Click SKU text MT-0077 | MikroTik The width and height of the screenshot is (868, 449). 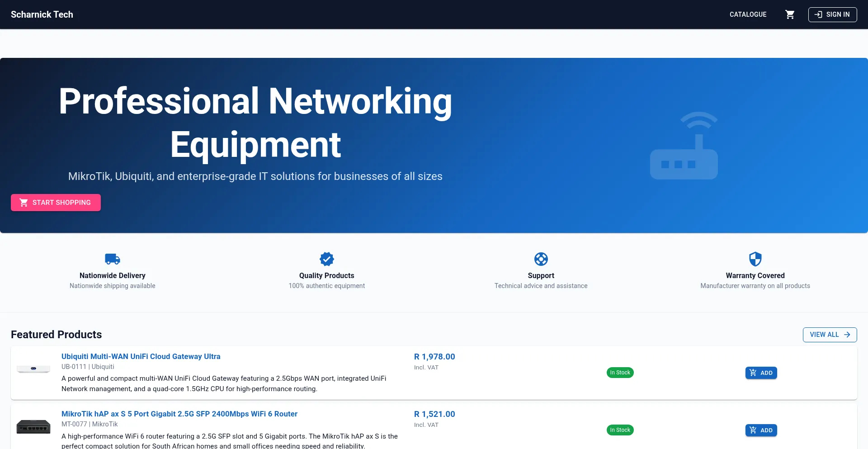pos(90,424)
